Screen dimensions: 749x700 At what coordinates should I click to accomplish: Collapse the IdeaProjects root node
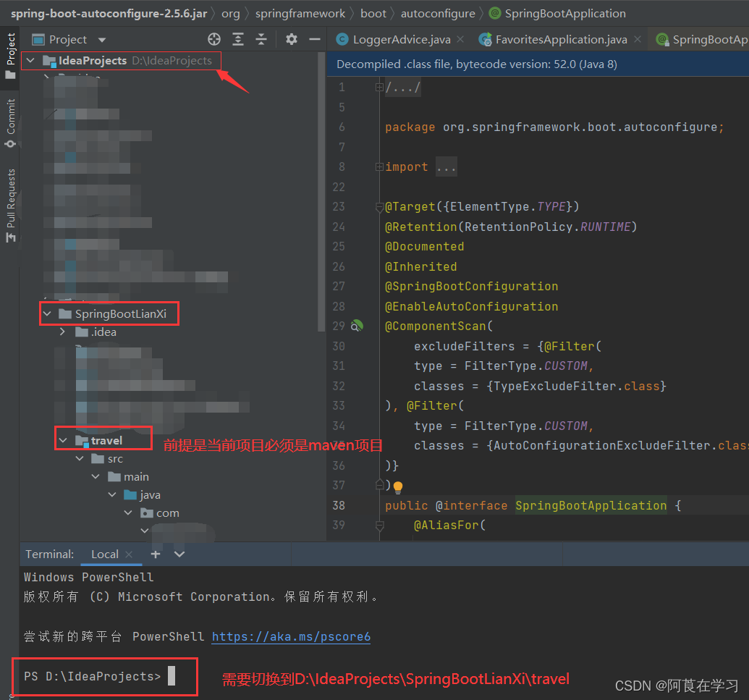(x=30, y=61)
